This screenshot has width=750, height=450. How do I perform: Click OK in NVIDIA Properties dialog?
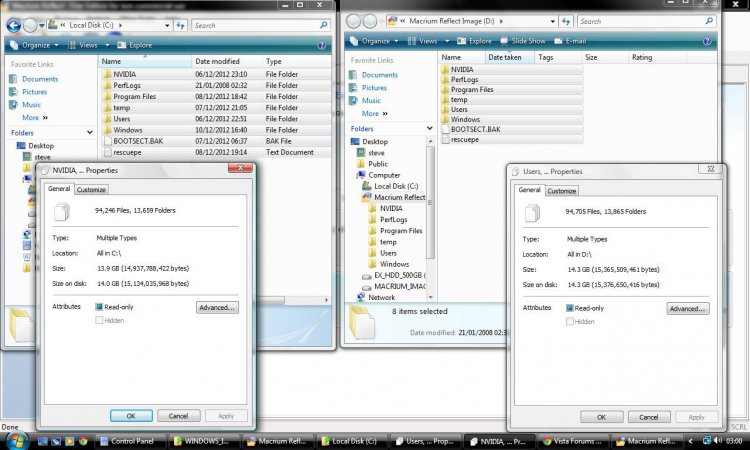point(131,416)
